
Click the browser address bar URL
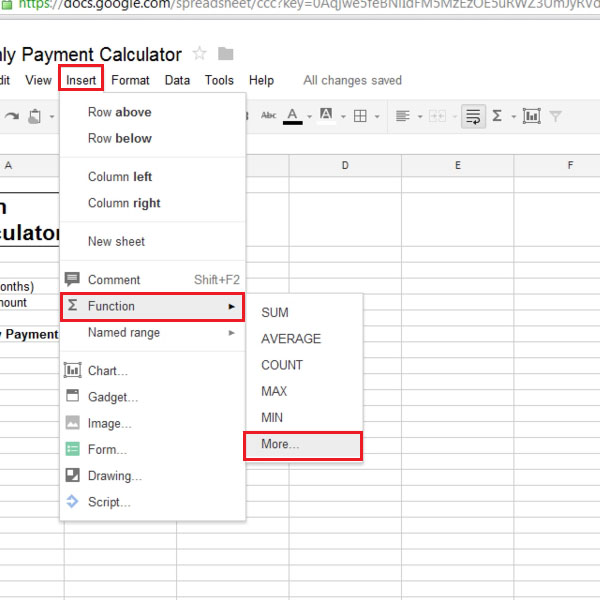coord(308,5)
